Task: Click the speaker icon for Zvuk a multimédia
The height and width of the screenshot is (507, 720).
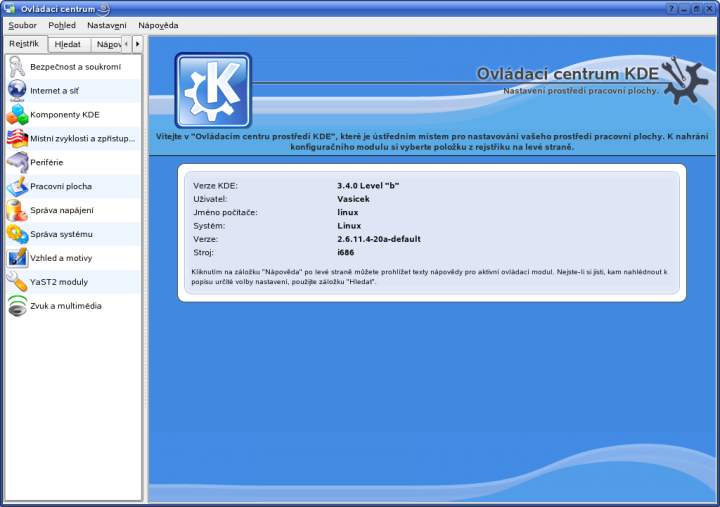Action: pyautogui.click(x=17, y=306)
